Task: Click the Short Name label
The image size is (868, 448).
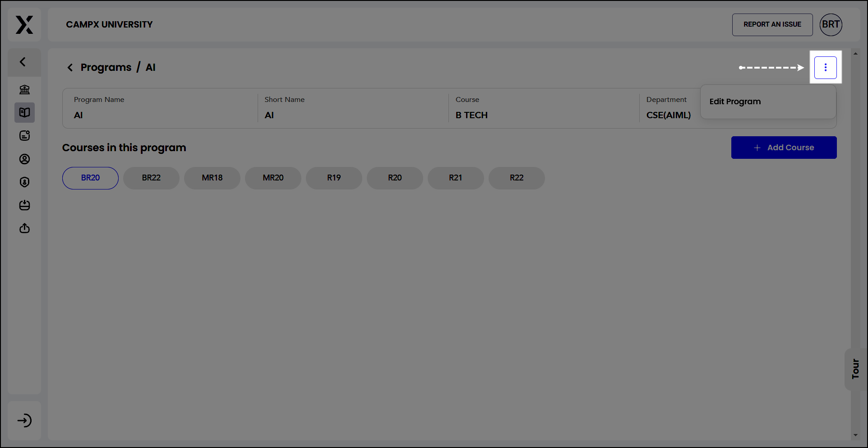Action: [284, 100]
